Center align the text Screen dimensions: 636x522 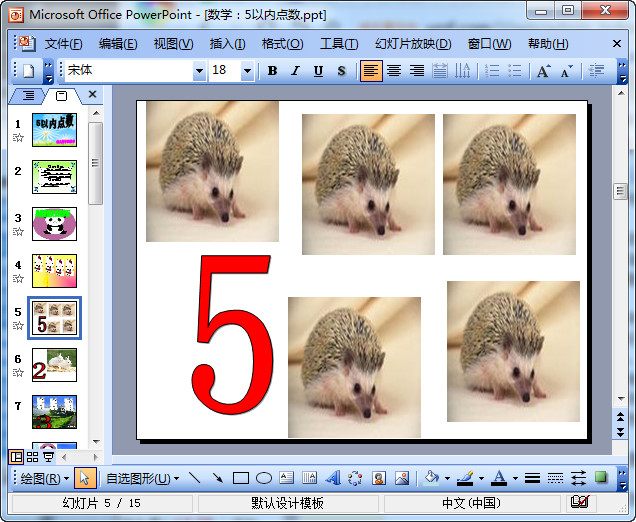(394, 71)
